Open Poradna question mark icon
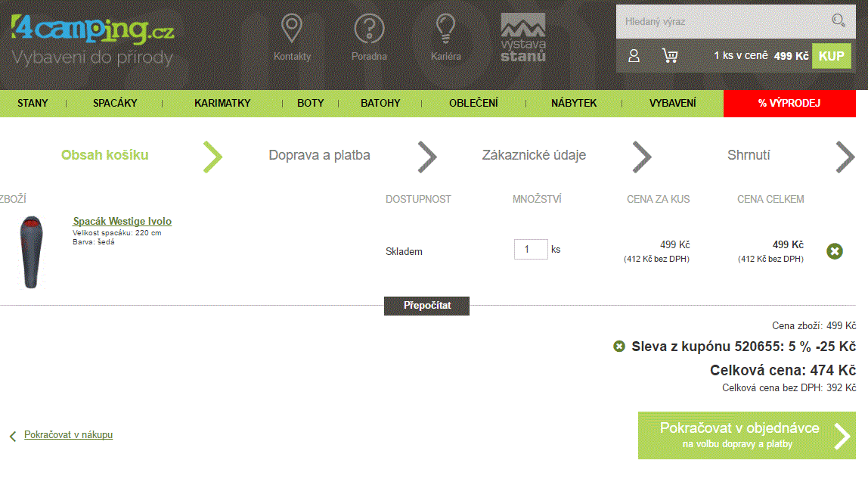Screen dimensions: 868x482 click(x=369, y=30)
